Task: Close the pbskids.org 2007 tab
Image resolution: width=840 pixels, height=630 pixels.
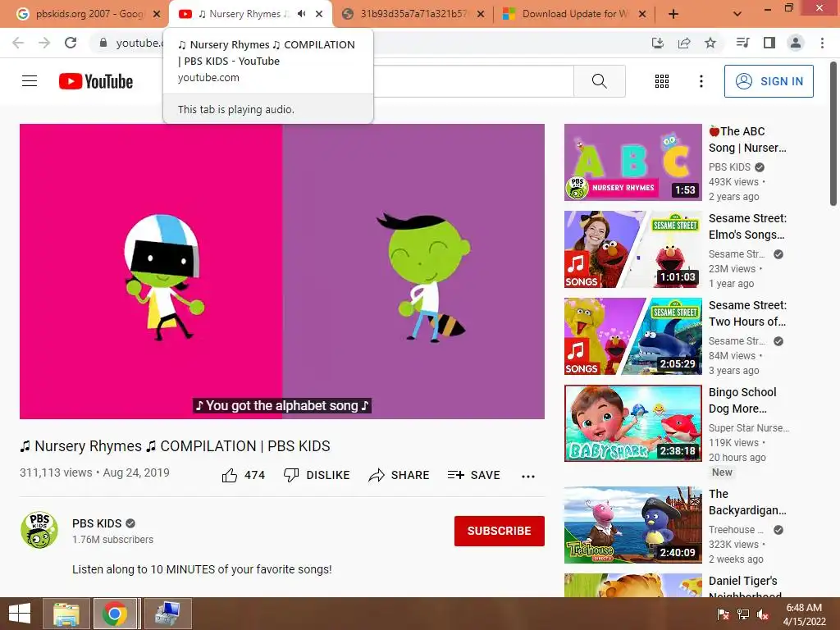Action: [x=157, y=15]
